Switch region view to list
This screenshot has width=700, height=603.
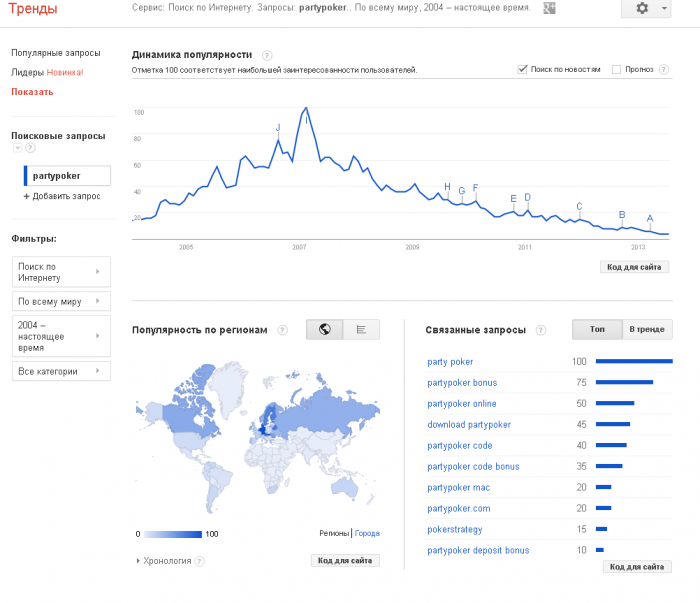coord(361,329)
